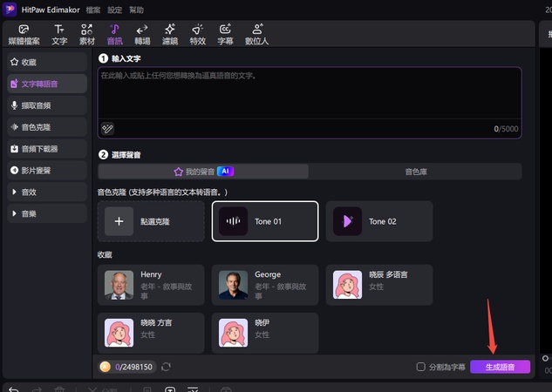Expand the 音樂 music section
The height and width of the screenshot is (392, 552).
47,213
